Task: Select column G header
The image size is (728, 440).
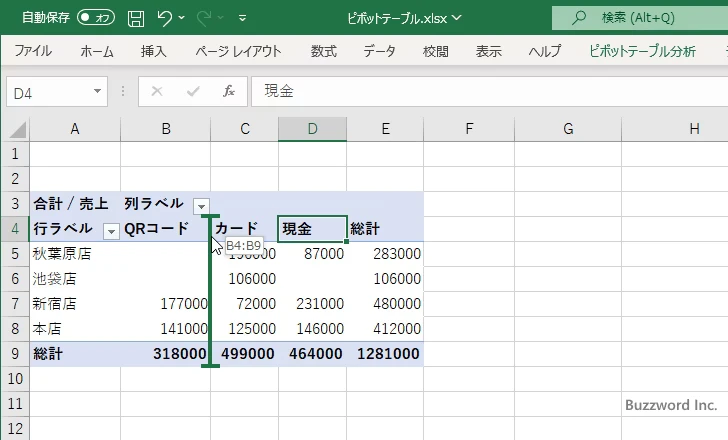Action: (x=568, y=129)
